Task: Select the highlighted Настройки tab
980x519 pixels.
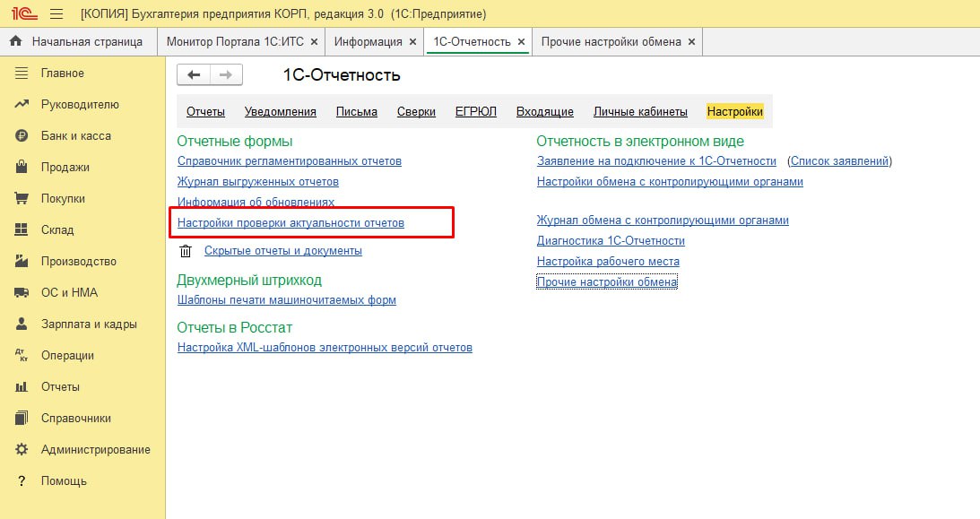Action: click(735, 112)
